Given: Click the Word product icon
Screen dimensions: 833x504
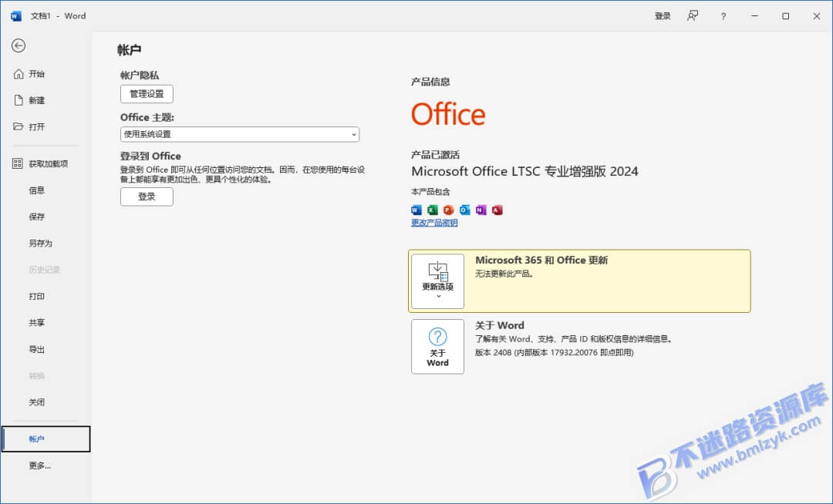Looking at the screenshot, I should pyautogui.click(x=416, y=210).
